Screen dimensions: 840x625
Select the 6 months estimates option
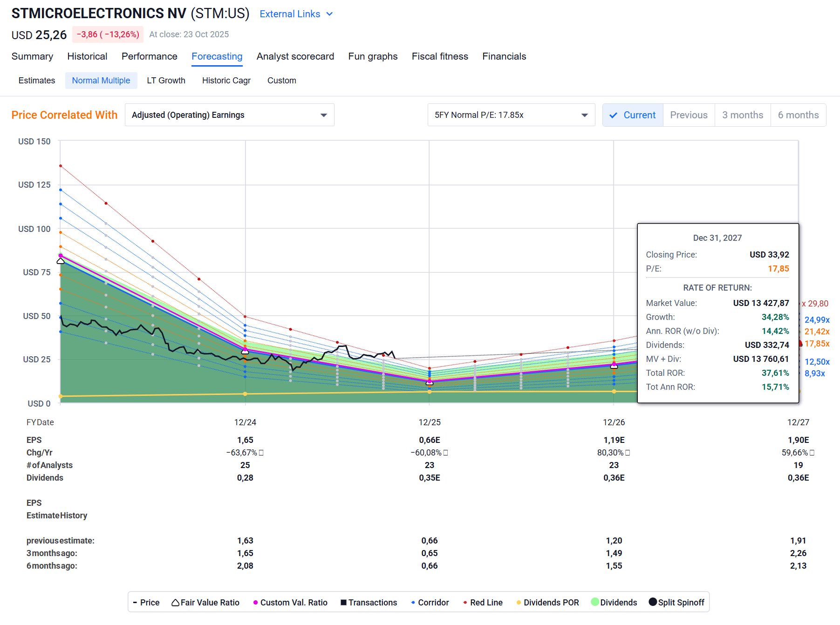point(799,115)
